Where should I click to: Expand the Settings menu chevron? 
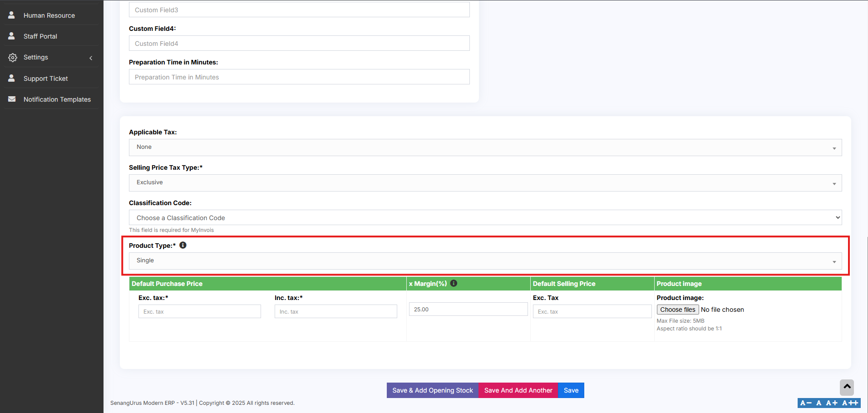tap(91, 58)
